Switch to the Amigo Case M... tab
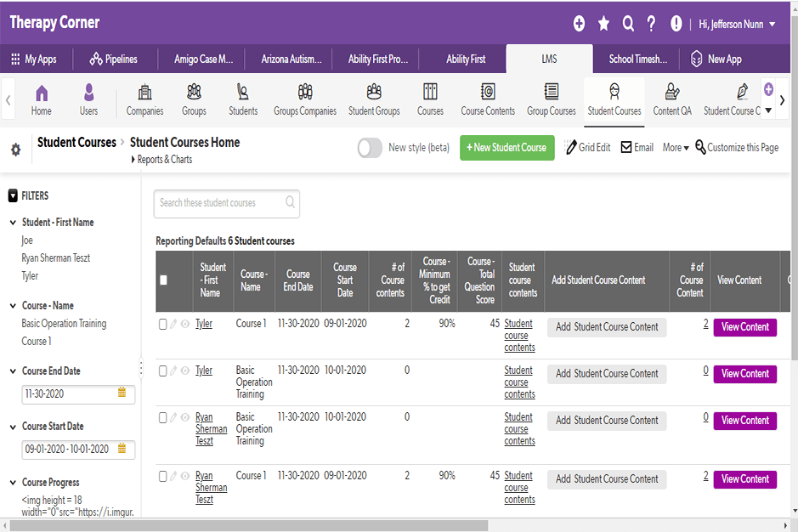Viewport: 798px width, 532px height. [204, 59]
